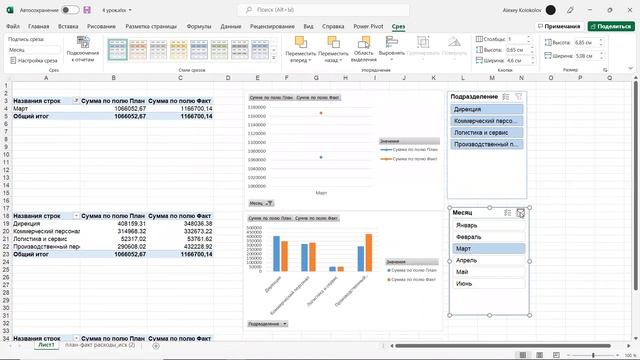Viewport: 640px width, 360px height.
Task: Toggle Производственный персонал slicer item
Action: click(487, 144)
